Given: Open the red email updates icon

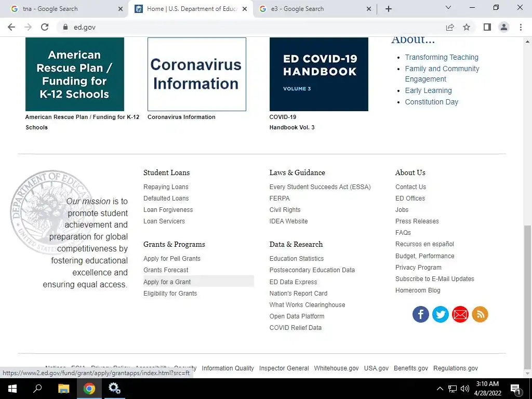Looking at the screenshot, I should click(x=460, y=314).
